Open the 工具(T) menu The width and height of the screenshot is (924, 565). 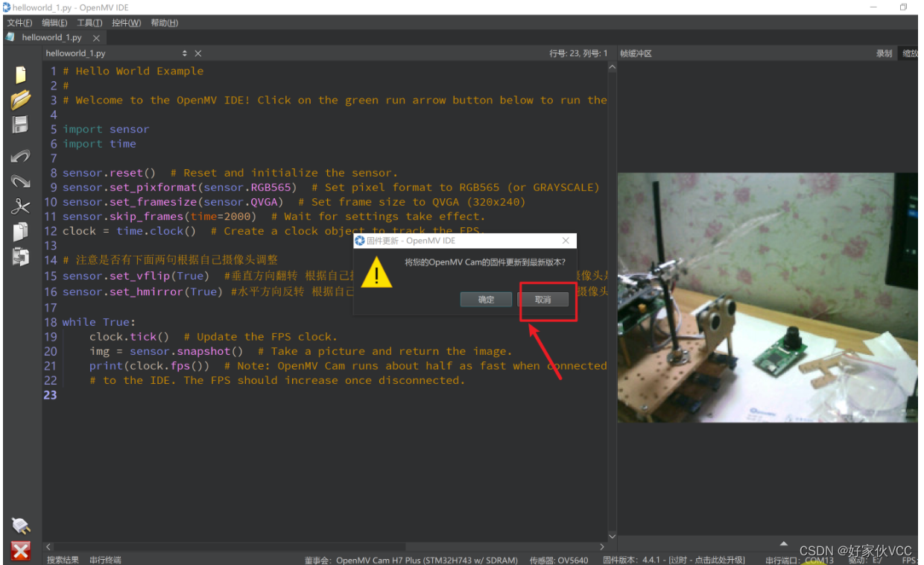tap(90, 22)
